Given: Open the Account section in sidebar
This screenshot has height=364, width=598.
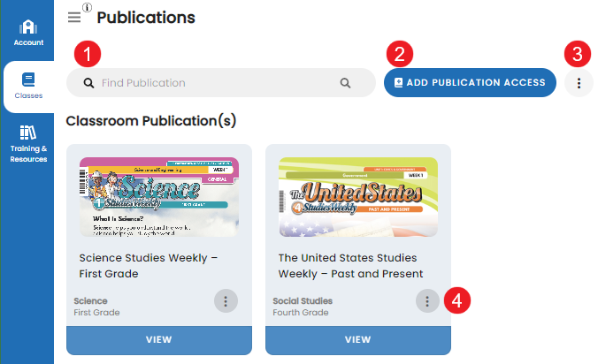Looking at the screenshot, I should pyautogui.click(x=28, y=33).
